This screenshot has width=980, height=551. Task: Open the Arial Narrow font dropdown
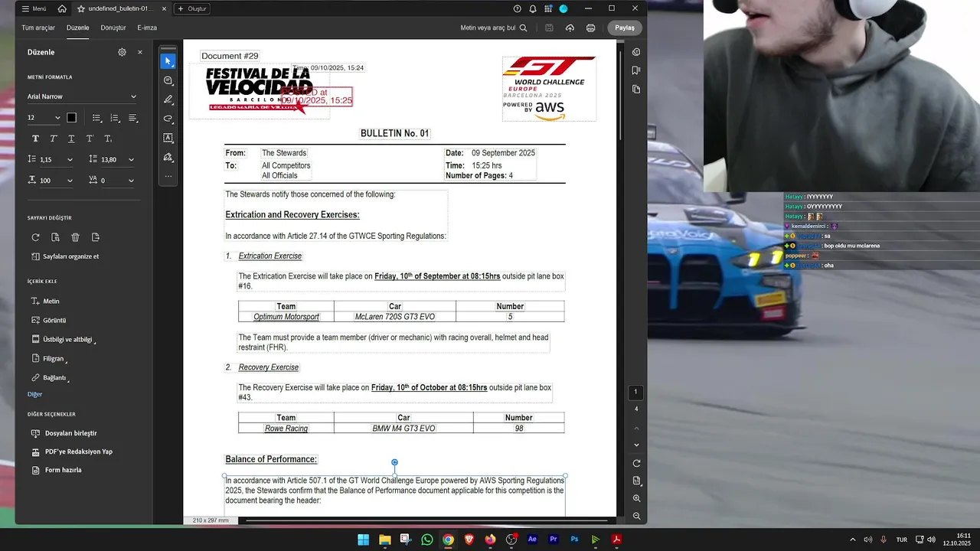click(x=82, y=96)
